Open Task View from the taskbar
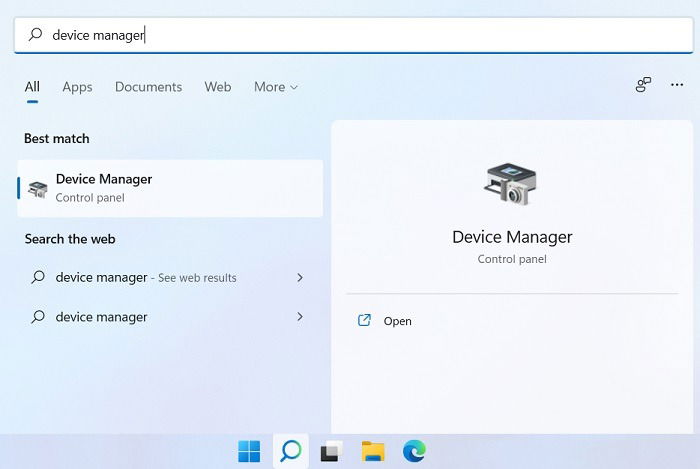 point(331,451)
